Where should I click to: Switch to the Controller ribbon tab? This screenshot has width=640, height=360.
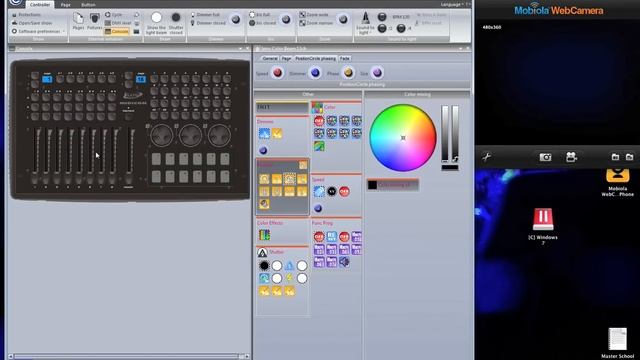tap(40, 4)
